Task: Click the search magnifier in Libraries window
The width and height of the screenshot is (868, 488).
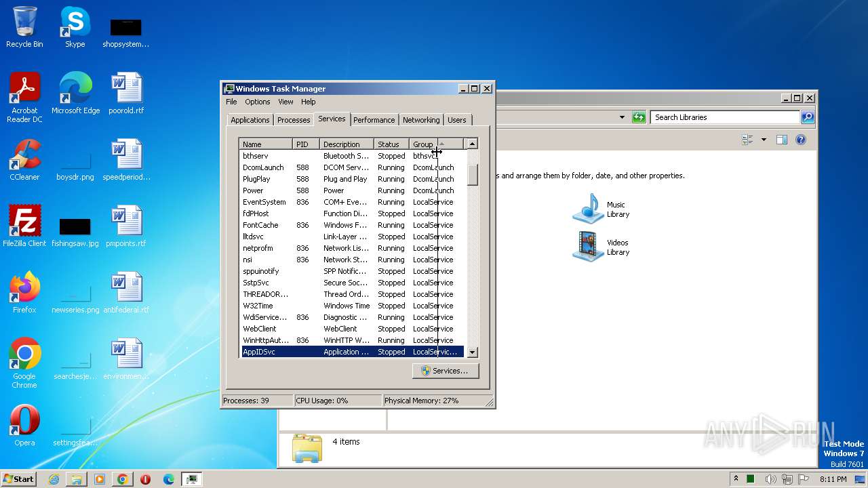Action: point(807,117)
